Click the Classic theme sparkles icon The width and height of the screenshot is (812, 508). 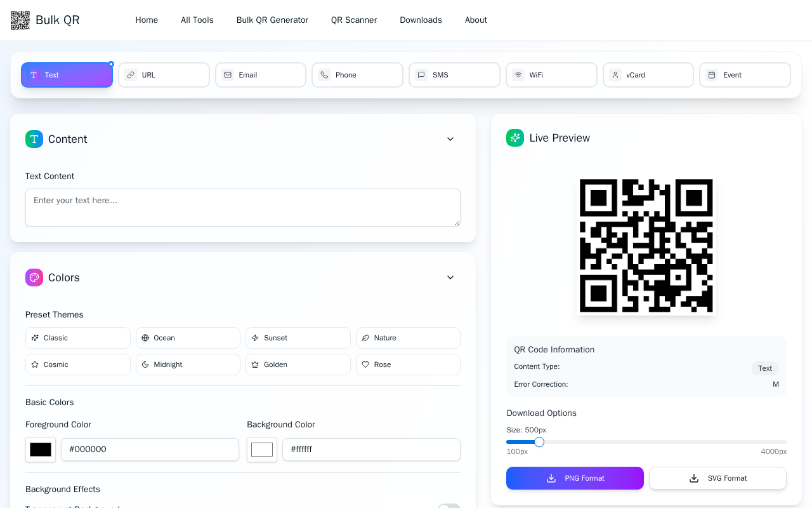click(x=35, y=338)
